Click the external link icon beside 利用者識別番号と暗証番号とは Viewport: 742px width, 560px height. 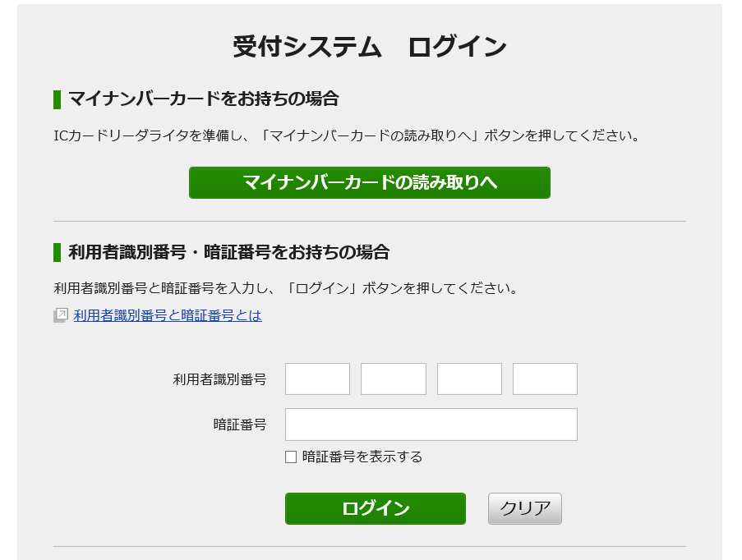[61, 315]
